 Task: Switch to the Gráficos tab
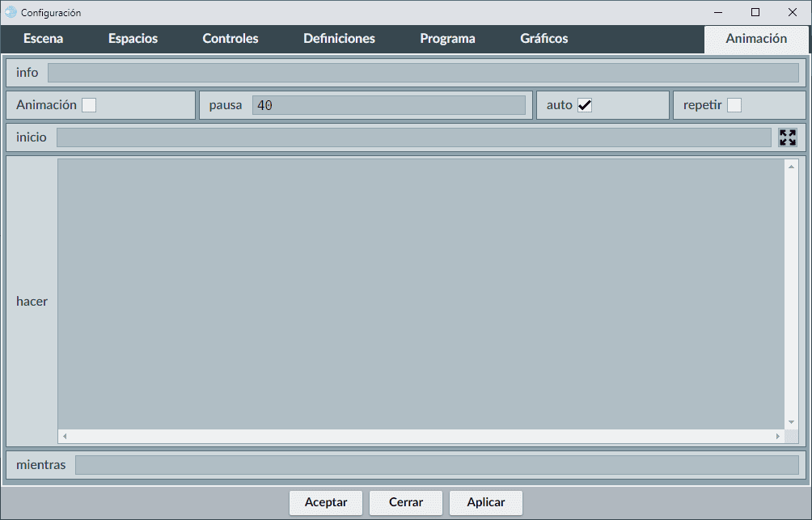543,39
